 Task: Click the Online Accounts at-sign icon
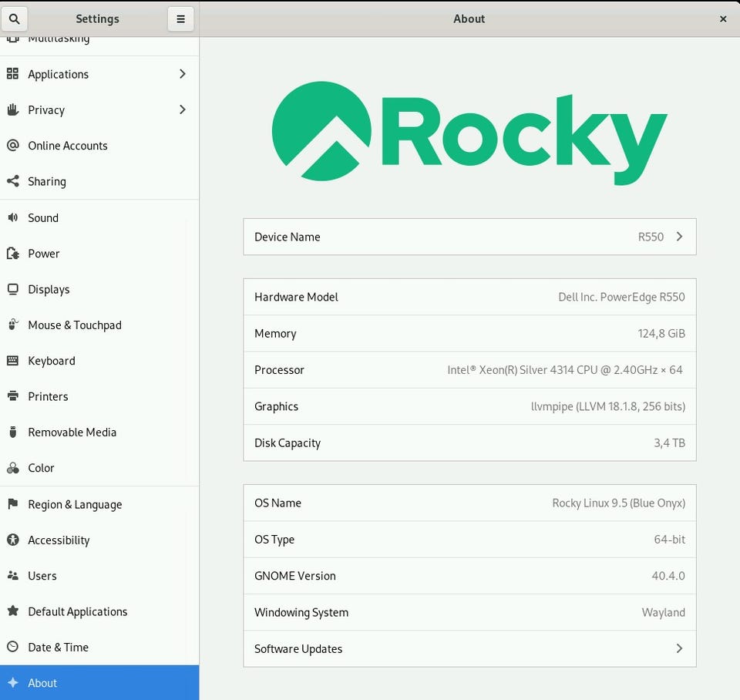[x=13, y=146]
